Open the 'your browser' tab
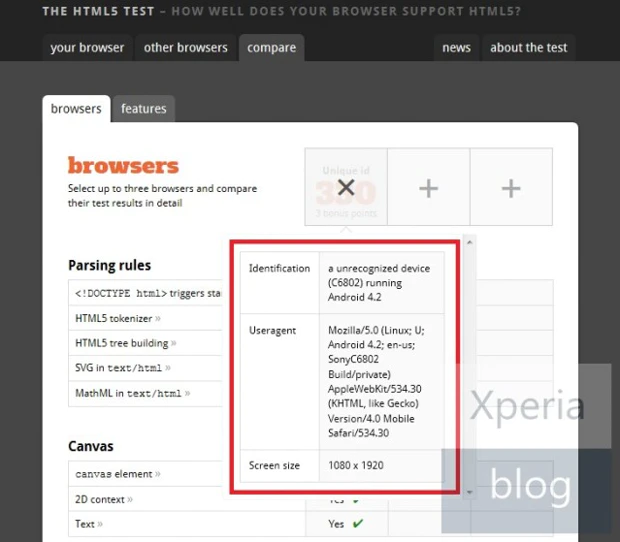This screenshot has height=542, width=620. pos(88,47)
